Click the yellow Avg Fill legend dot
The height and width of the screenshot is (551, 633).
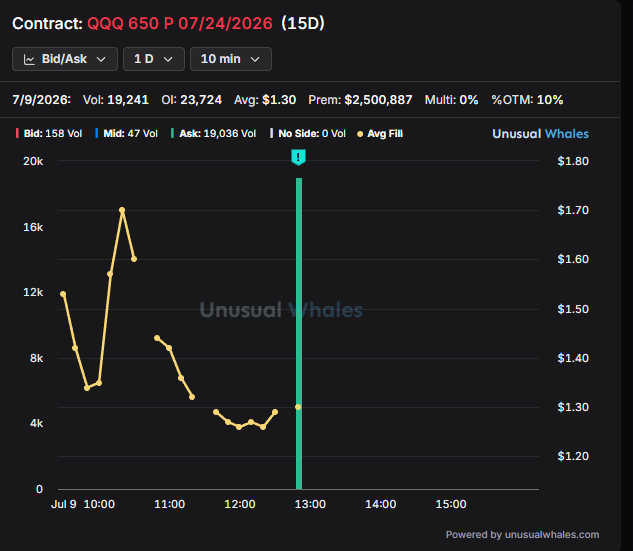(360, 134)
